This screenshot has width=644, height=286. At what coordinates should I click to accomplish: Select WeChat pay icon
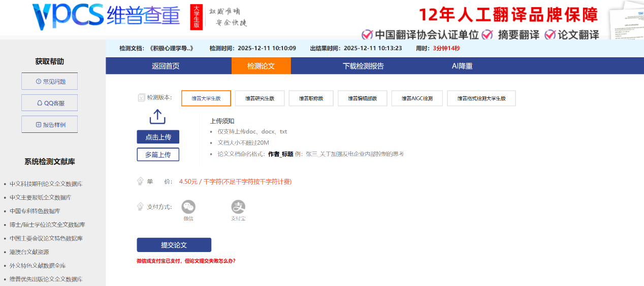pyautogui.click(x=188, y=207)
